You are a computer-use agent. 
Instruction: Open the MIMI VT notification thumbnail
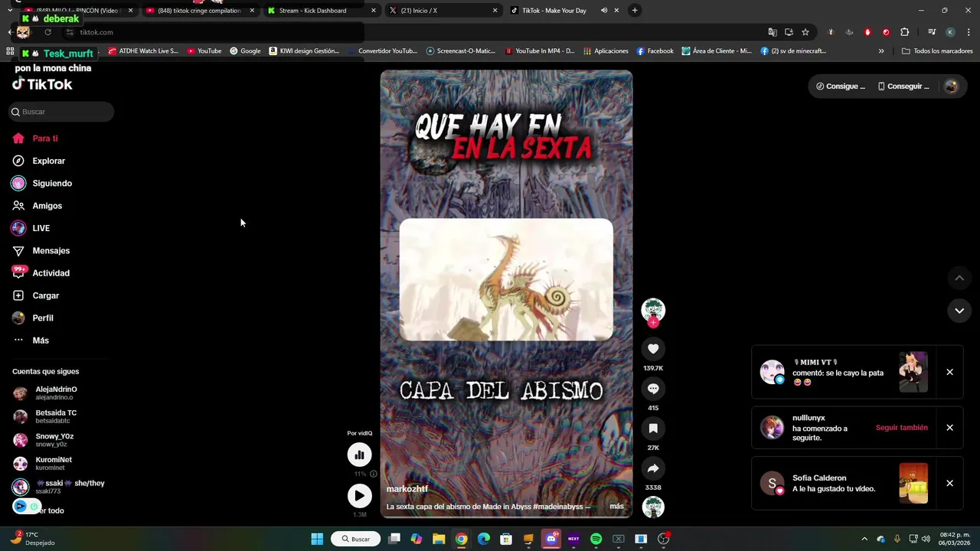tap(913, 372)
